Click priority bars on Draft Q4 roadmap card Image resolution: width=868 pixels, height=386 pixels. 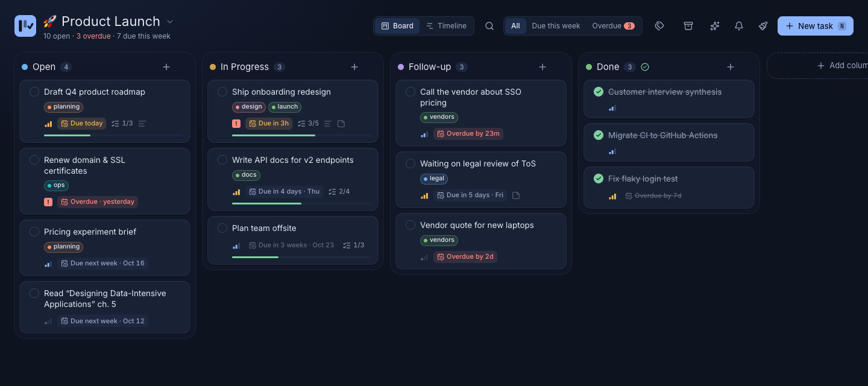pos(48,124)
